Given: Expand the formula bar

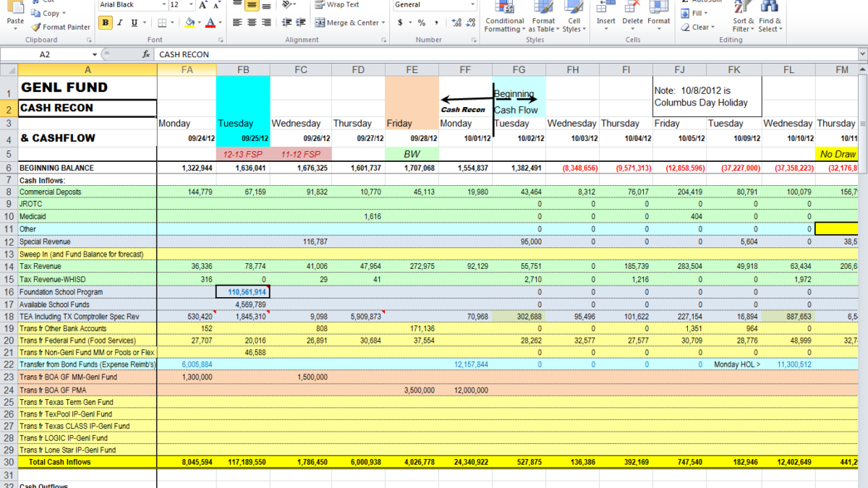Looking at the screenshot, I should [x=861, y=54].
